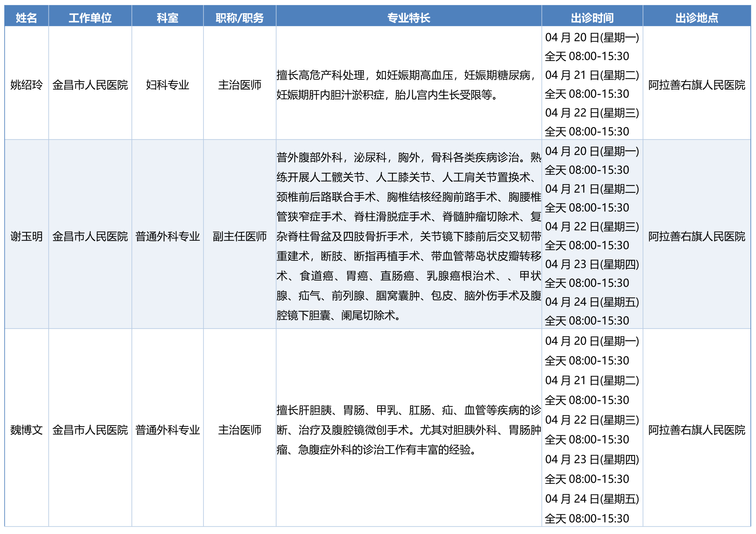This screenshot has width=756, height=534.
Task: Select the name cell 姚绍玲
Action: pyautogui.click(x=26, y=85)
